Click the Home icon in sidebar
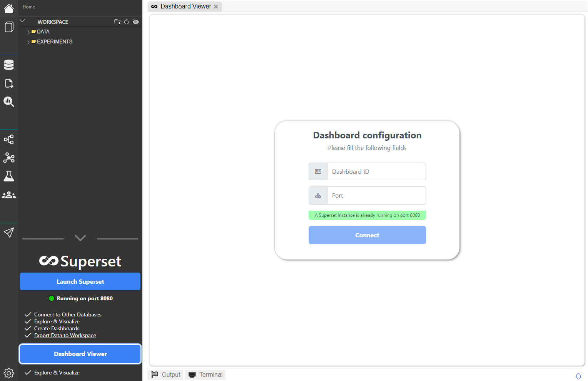Viewport: 588px width, 381px height. coord(9,8)
